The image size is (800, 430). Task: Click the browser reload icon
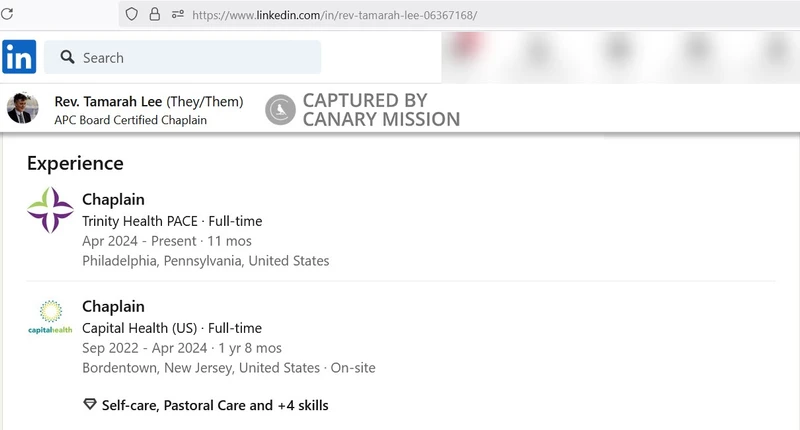(7, 14)
